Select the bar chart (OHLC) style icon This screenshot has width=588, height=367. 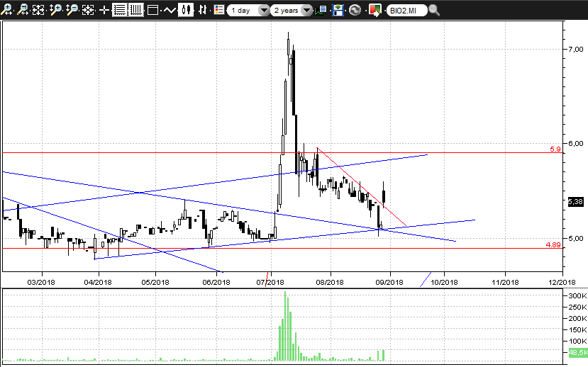coord(203,10)
